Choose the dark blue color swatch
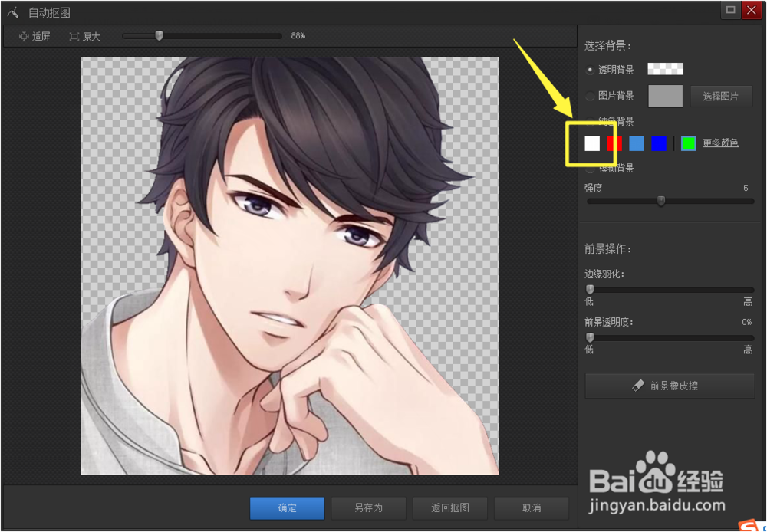This screenshot has height=532, width=767. tap(659, 143)
